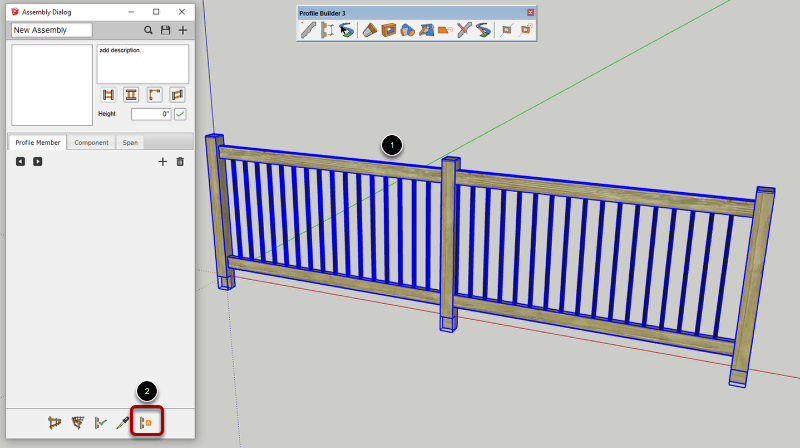Delete profile member with the trash icon
800x448 pixels.
click(180, 161)
